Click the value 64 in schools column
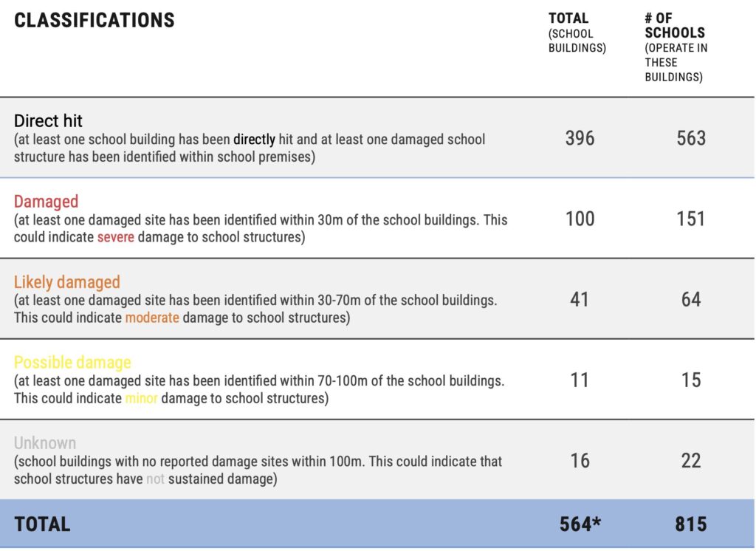This screenshot has height=551, width=756. pyautogui.click(x=691, y=299)
